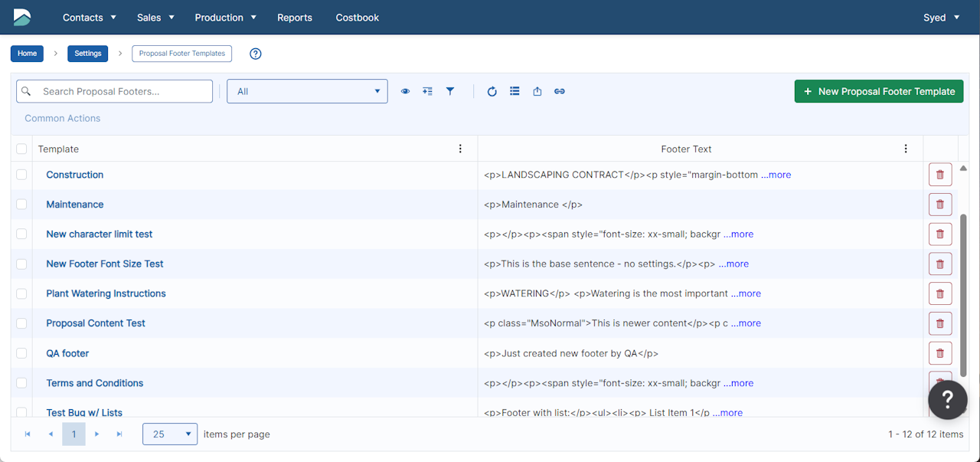Click the eye visibility icon in toolbar
Viewport: 980px width, 462px height.
pos(405,91)
